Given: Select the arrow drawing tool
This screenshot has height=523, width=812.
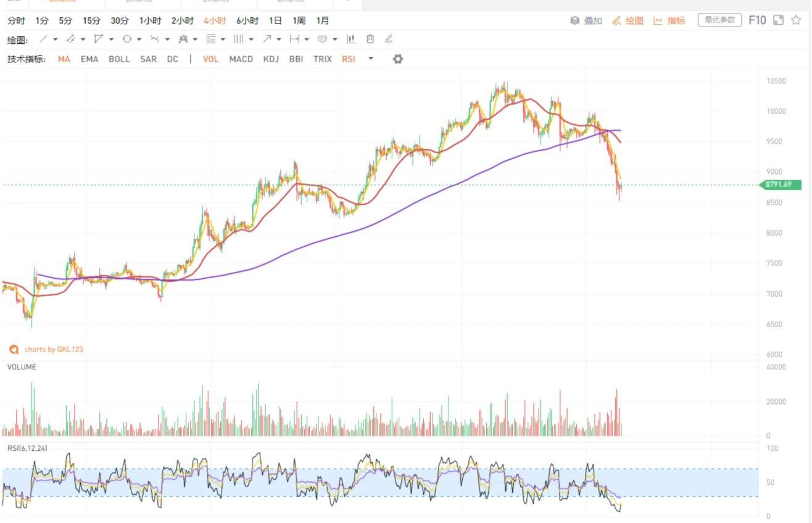Looking at the screenshot, I should [267, 39].
